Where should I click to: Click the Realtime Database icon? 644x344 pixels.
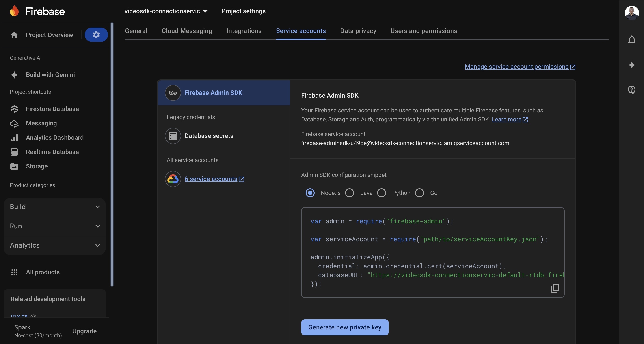coord(14,152)
